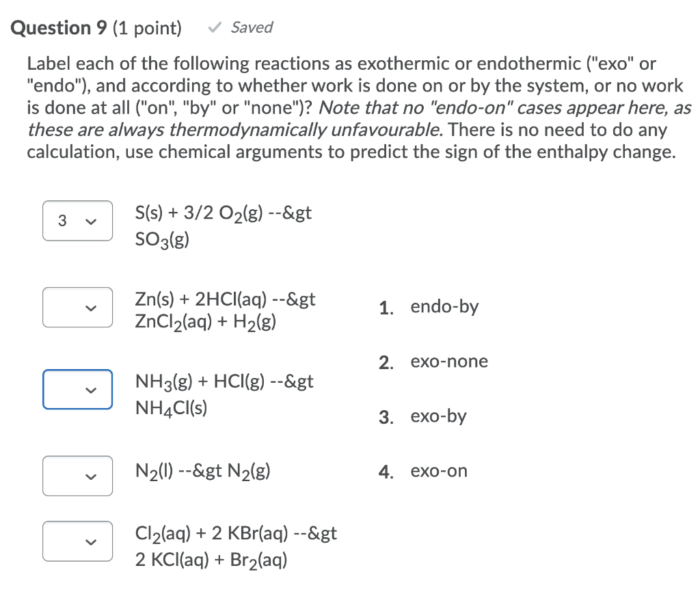This screenshot has height=596, width=700.
Task: Open the focused dropdown for the NH3 reaction
Action: 77,390
